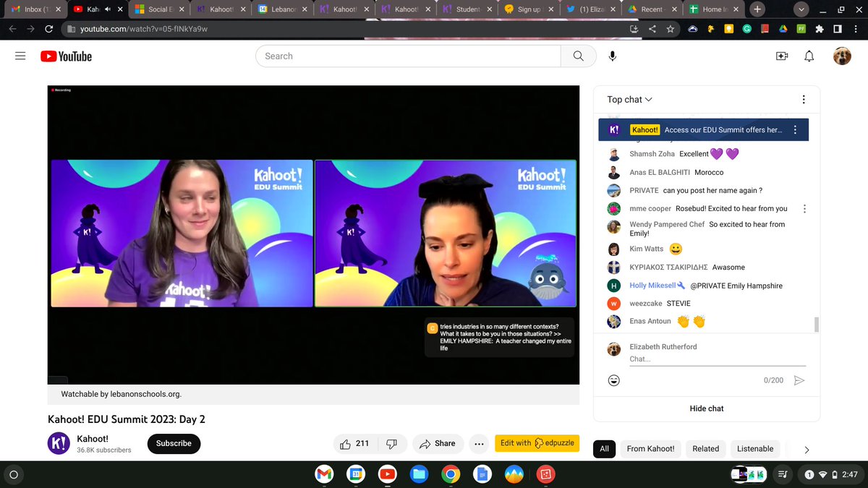Screen dimensions: 868x488
Task: Share this page from address bar
Action: coord(652,29)
